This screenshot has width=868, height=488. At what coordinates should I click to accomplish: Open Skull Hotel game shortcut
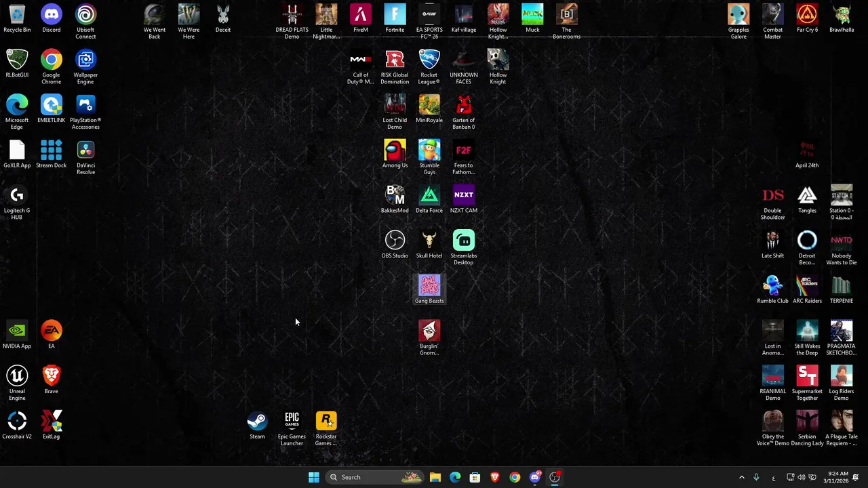pyautogui.click(x=429, y=245)
